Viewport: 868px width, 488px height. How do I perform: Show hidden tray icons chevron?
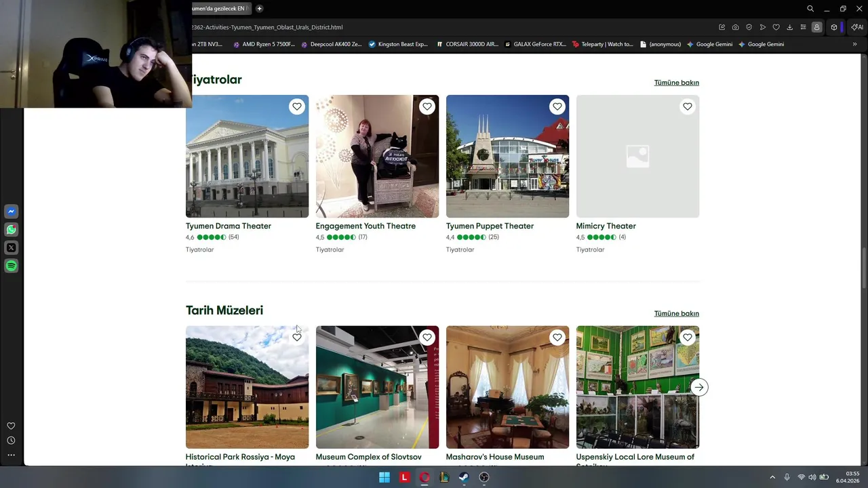point(772,477)
